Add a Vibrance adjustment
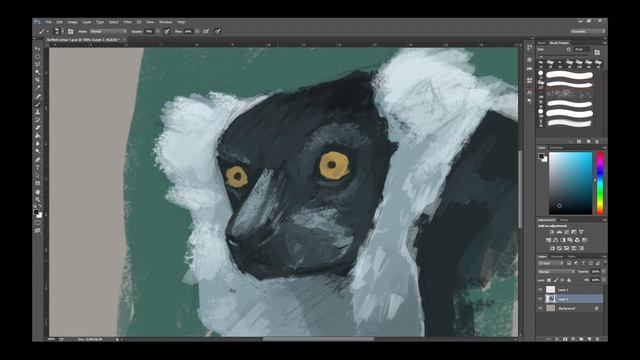The width and height of the screenshot is (640, 360). click(x=581, y=232)
